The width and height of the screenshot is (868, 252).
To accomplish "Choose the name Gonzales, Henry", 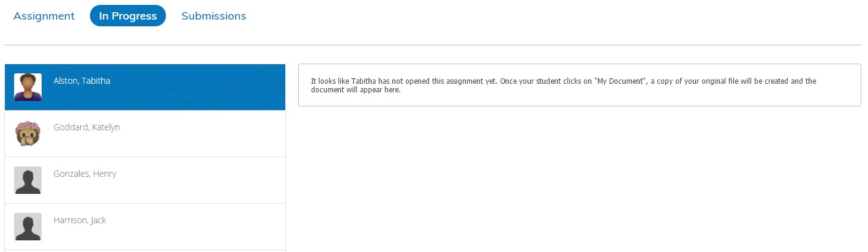I will [x=85, y=174].
